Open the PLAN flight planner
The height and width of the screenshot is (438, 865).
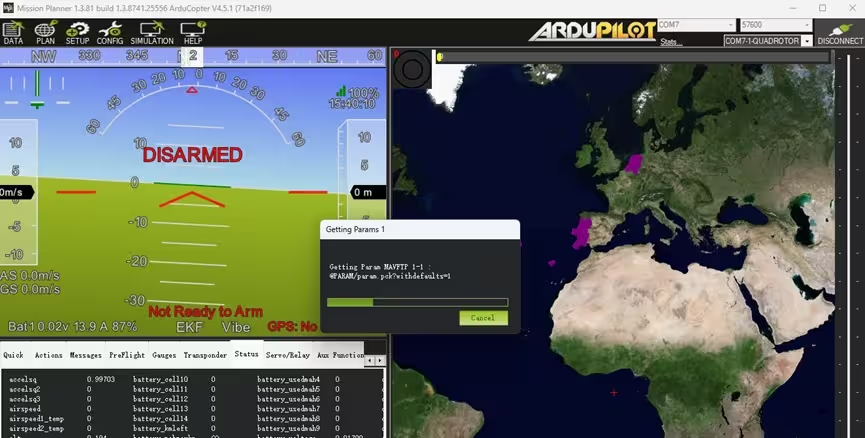click(x=45, y=33)
